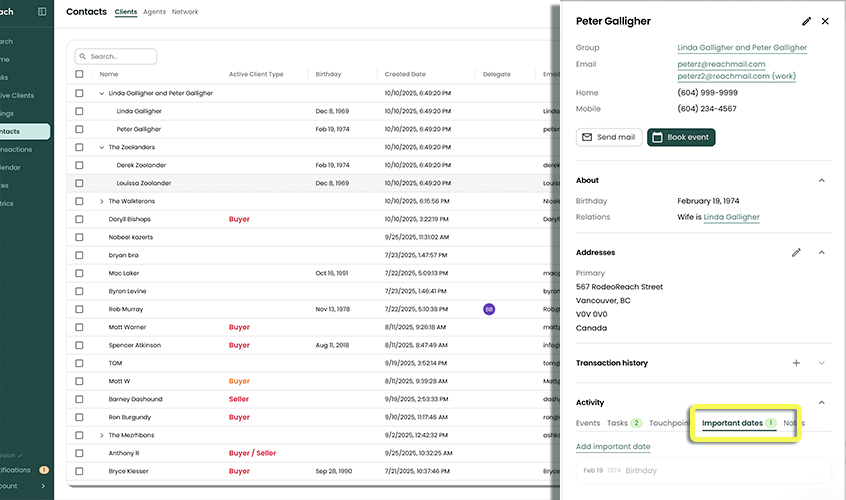846x500 pixels.
Task: Click the edit pencil icon beside Peter Galligher
Action: 806,21
